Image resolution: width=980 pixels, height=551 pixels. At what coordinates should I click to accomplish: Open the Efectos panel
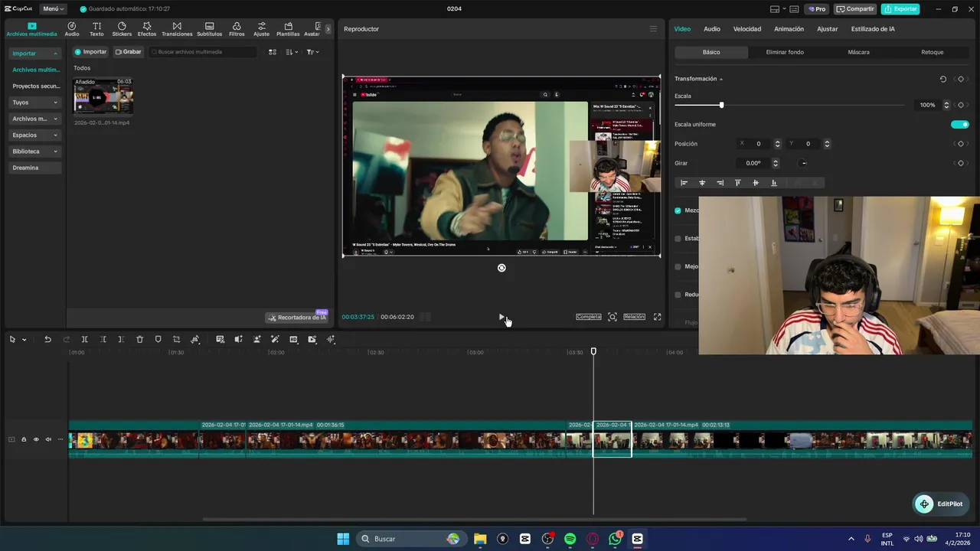pyautogui.click(x=147, y=29)
